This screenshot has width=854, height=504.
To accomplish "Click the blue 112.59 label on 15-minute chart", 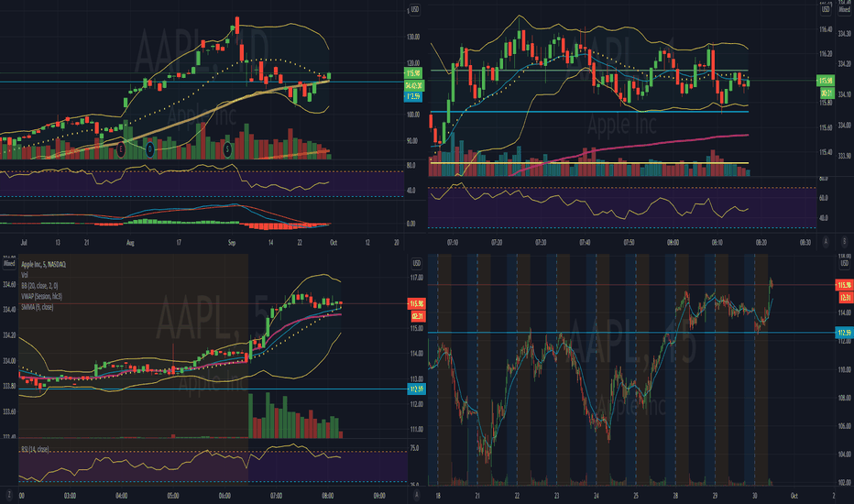I will [x=845, y=333].
